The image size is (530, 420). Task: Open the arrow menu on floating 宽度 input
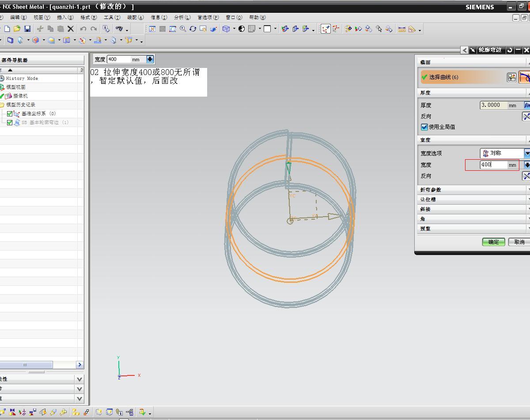[150, 59]
